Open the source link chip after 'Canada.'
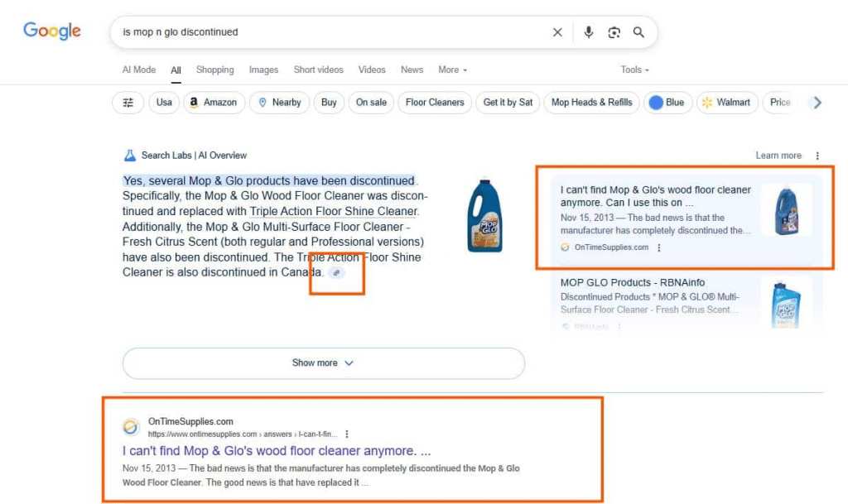The height and width of the screenshot is (504, 848). pyautogui.click(x=336, y=273)
